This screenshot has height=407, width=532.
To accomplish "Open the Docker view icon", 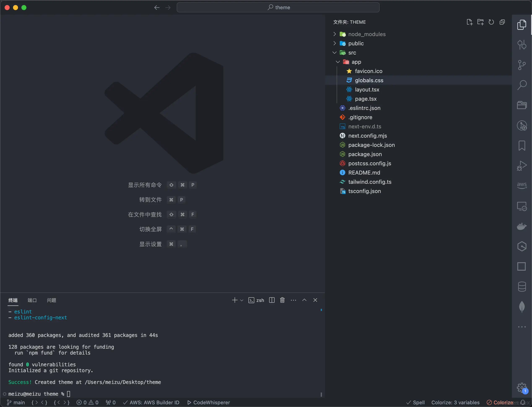I will 522,226.
